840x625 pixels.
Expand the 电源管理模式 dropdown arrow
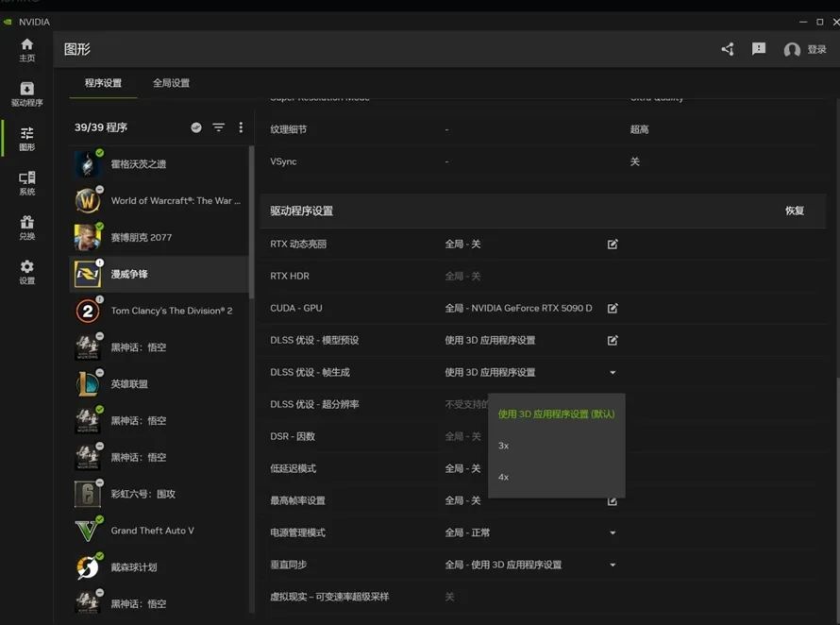tap(613, 533)
